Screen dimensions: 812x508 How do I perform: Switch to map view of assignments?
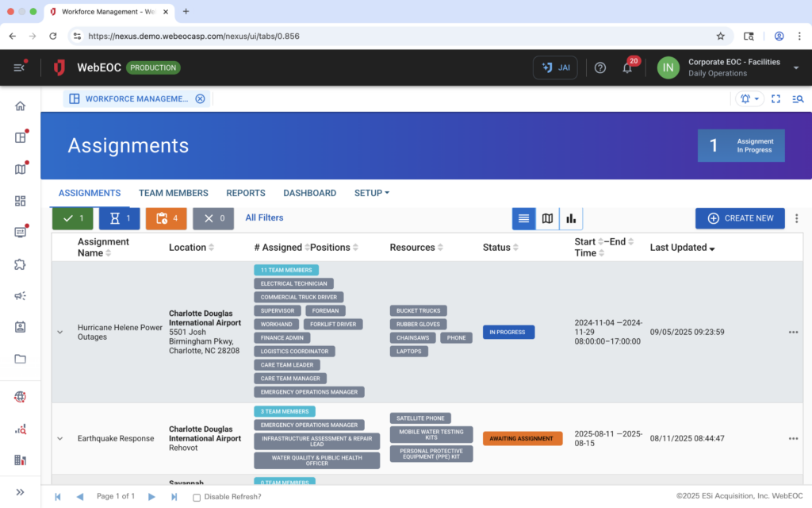pos(547,218)
